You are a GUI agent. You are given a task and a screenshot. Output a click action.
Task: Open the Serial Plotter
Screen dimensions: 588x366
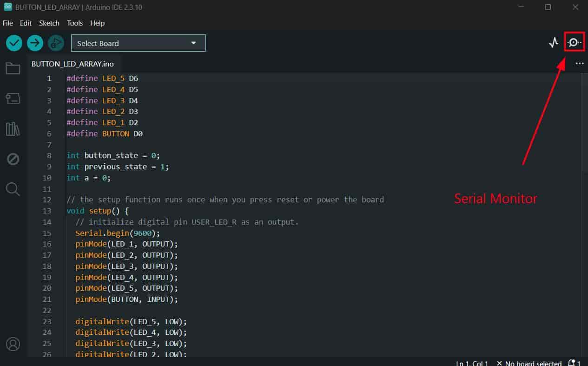click(x=553, y=43)
